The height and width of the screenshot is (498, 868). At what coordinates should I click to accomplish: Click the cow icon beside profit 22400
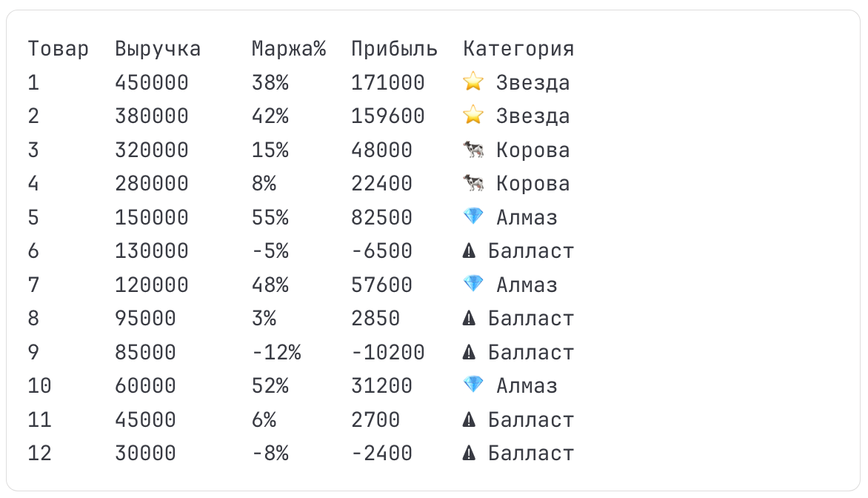473,183
